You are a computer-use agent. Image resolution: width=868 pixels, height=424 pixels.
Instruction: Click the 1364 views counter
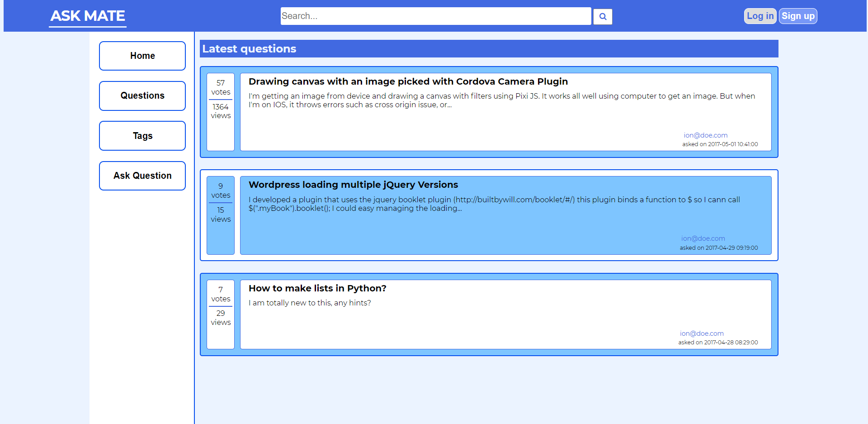point(221,111)
